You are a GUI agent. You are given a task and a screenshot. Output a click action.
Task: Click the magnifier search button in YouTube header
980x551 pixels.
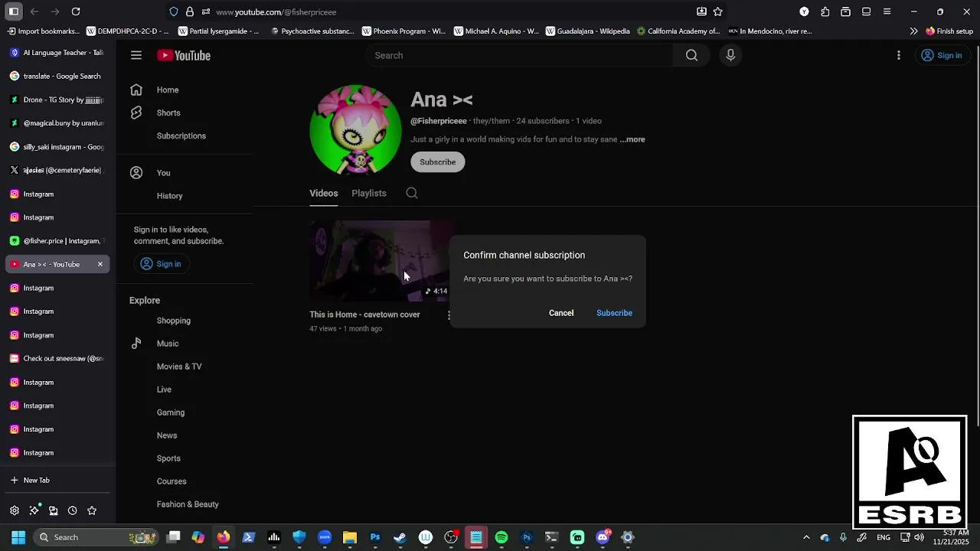pos(691,55)
